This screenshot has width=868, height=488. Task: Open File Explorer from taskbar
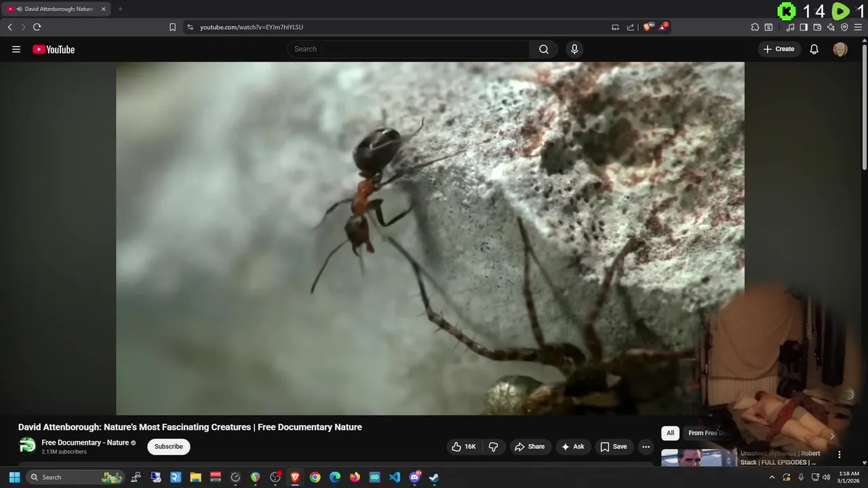(195, 477)
